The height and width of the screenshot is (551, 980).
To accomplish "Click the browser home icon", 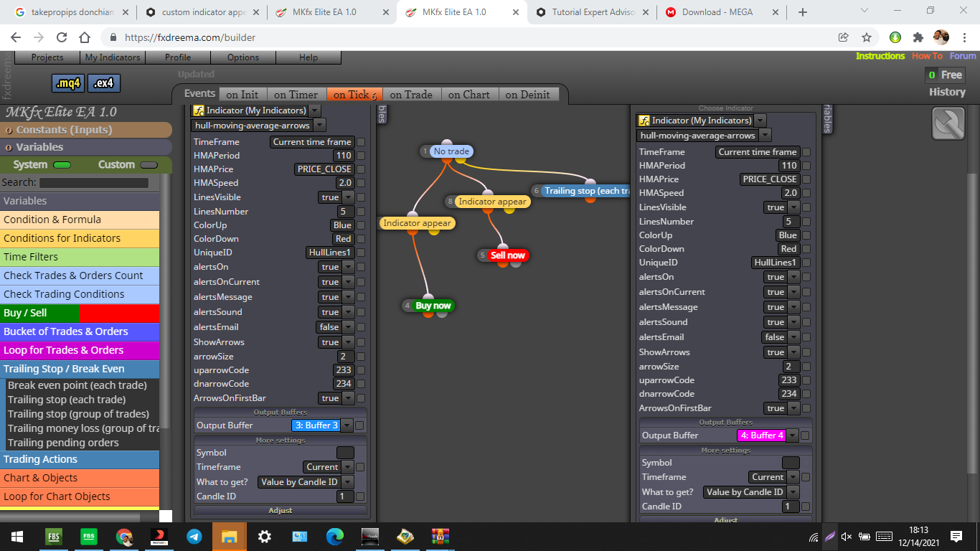I will pos(85,37).
